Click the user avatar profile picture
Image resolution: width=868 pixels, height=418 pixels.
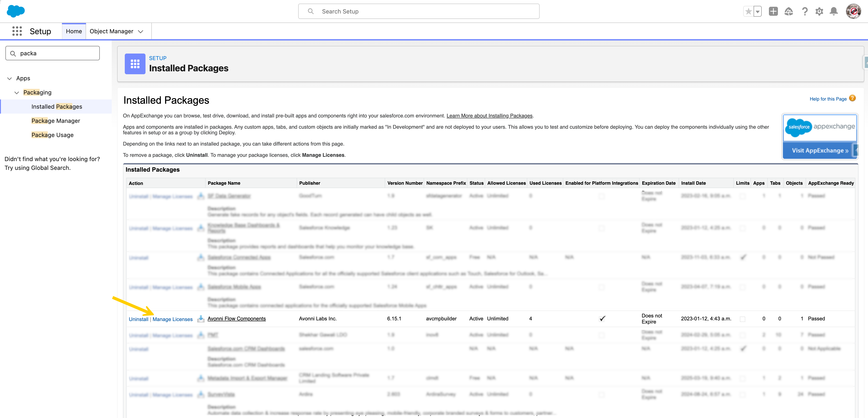[853, 11]
